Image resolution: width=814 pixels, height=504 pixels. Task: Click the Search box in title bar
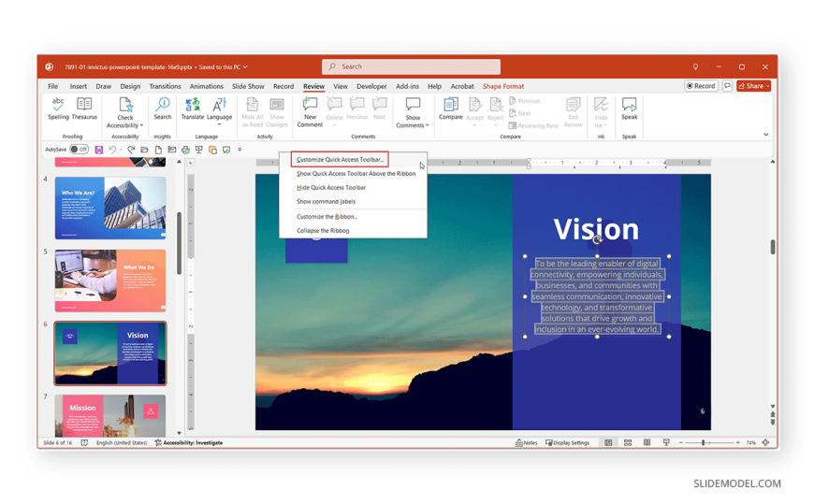[411, 67]
